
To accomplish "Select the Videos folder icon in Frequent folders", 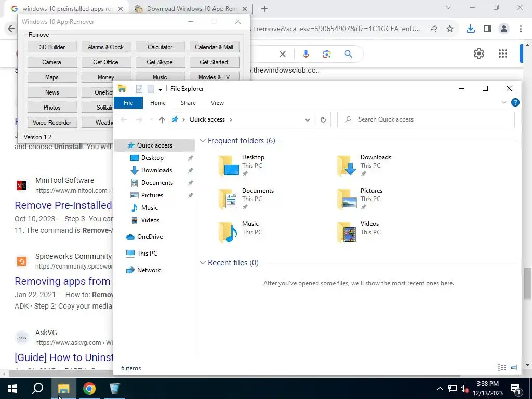I will coord(347,232).
